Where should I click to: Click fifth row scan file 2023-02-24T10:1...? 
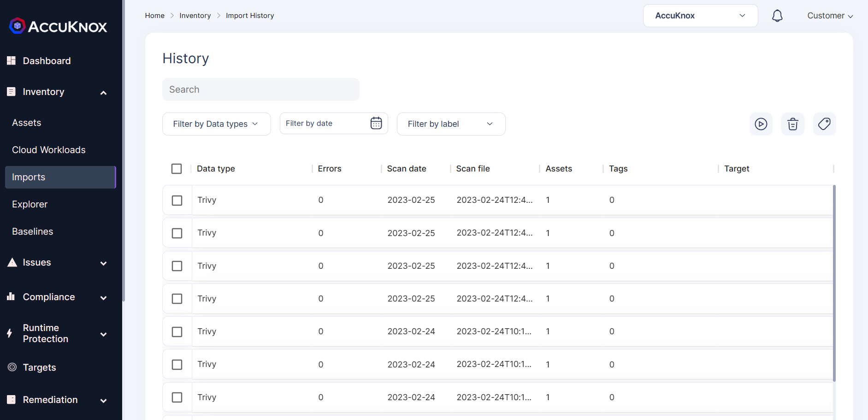(494, 331)
